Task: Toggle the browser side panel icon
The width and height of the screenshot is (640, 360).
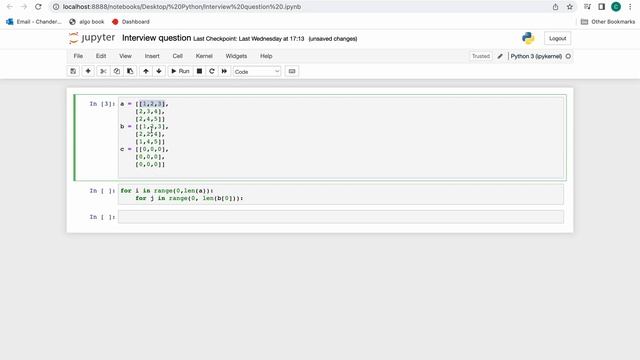Action: [x=602, y=7]
